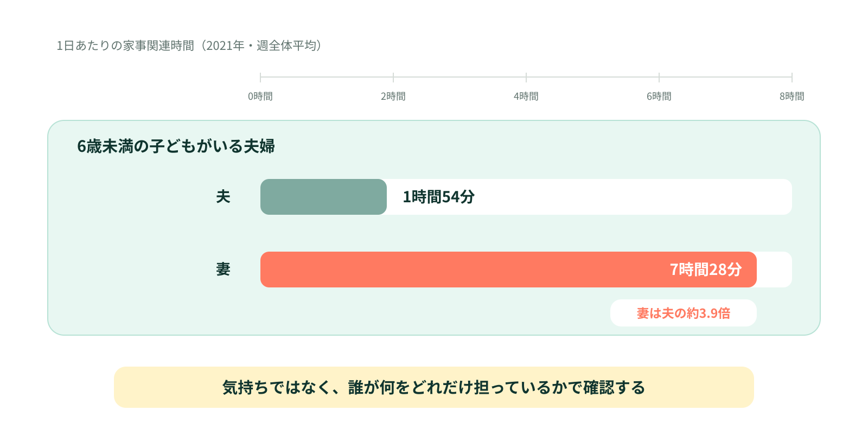Image resolution: width=868 pixels, height=423 pixels.
Task: Click the 妻は夫の約3.9倍 badge
Action: (684, 313)
